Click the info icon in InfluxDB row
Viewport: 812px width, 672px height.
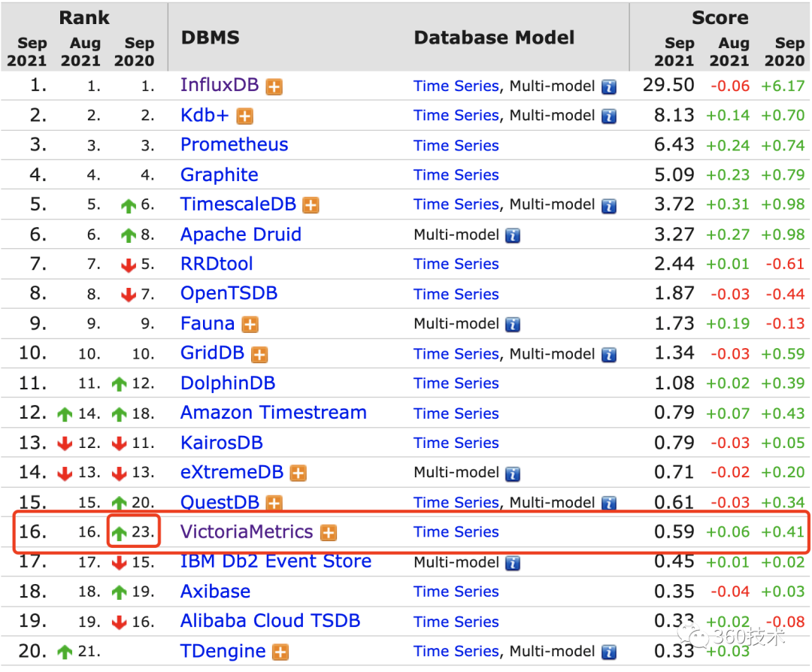tap(609, 87)
